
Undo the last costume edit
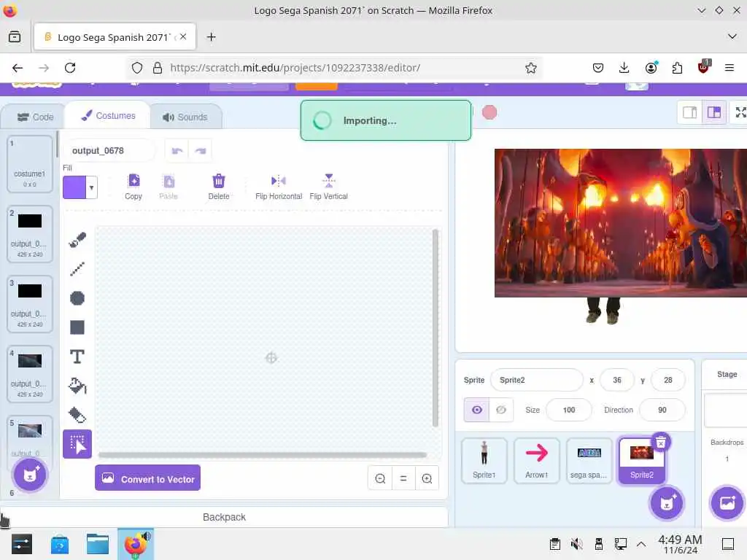click(177, 151)
